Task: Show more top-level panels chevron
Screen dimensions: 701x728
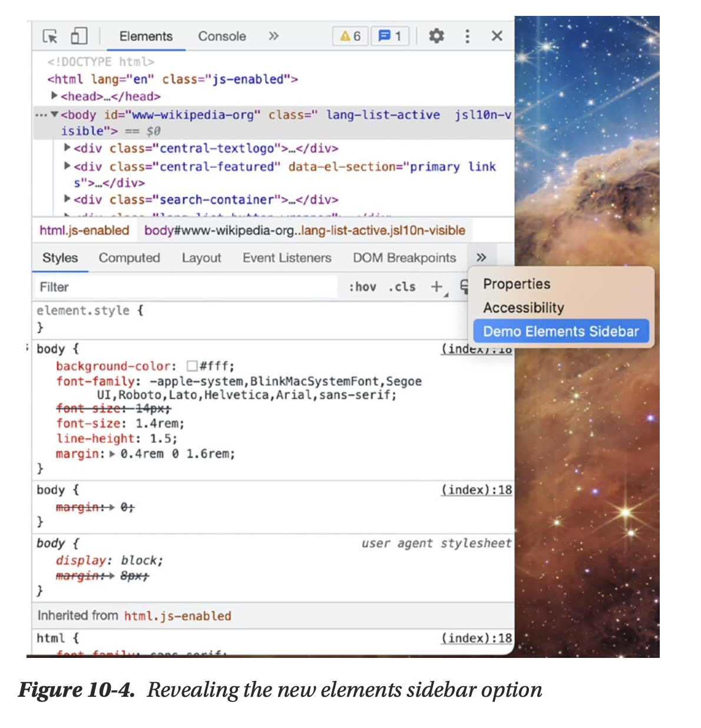Action: [273, 37]
